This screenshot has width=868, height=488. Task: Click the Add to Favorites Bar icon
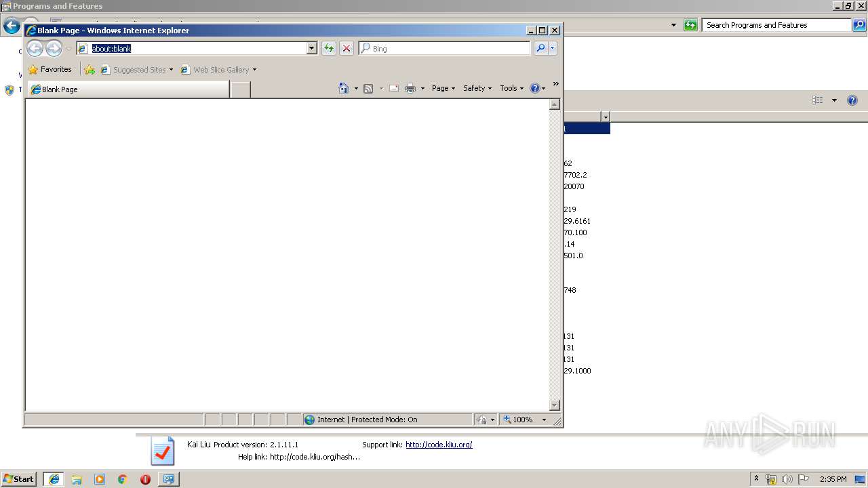coord(90,69)
